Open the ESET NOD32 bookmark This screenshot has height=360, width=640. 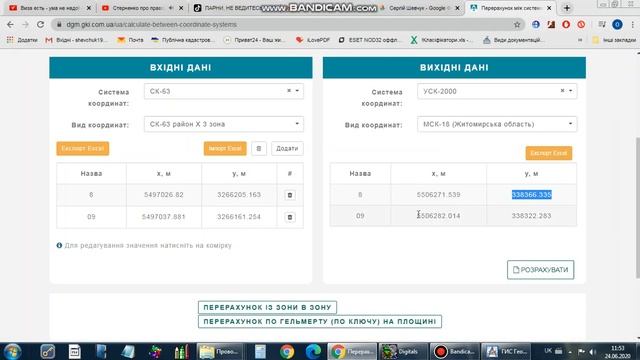pyautogui.click(x=370, y=40)
